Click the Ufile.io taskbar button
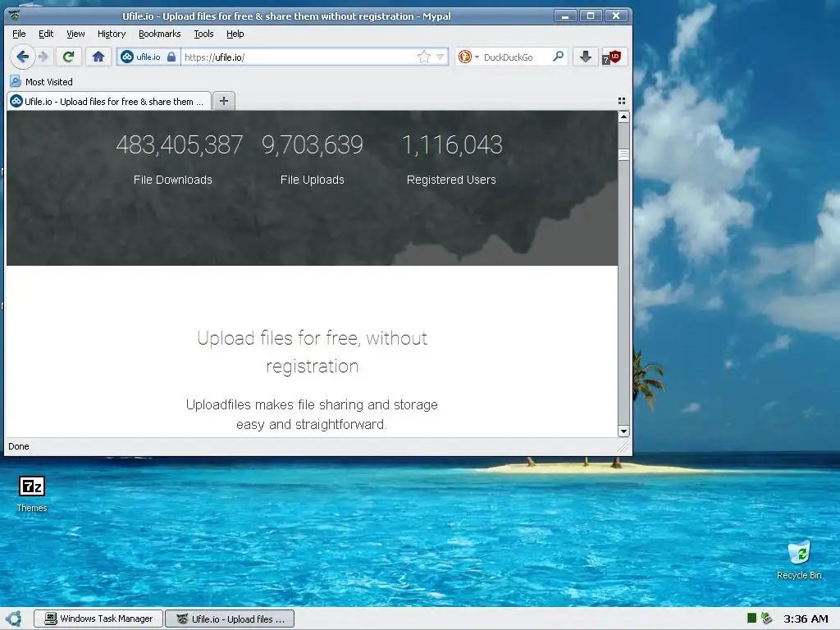This screenshot has width=840, height=630. [230, 619]
